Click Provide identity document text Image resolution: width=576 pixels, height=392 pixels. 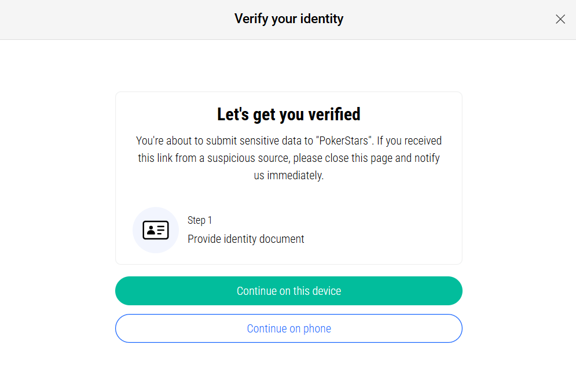click(246, 239)
